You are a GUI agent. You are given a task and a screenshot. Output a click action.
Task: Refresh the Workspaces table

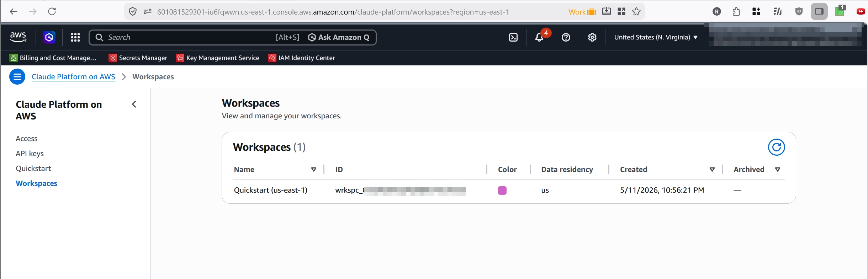776,147
